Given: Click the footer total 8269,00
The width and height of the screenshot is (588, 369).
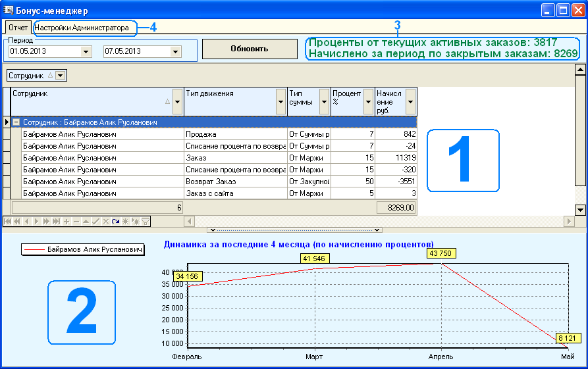Looking at the screenshot, I should click(x=396, y=208).
